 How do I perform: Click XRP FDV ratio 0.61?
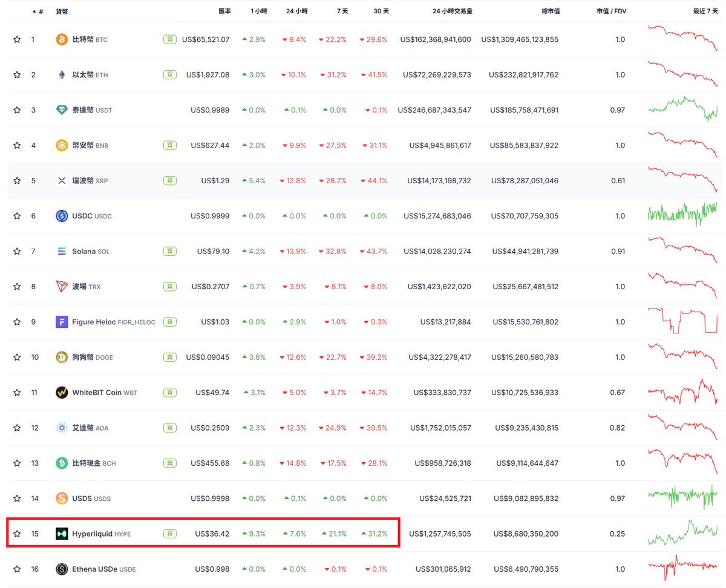click(x=620, y=181)
